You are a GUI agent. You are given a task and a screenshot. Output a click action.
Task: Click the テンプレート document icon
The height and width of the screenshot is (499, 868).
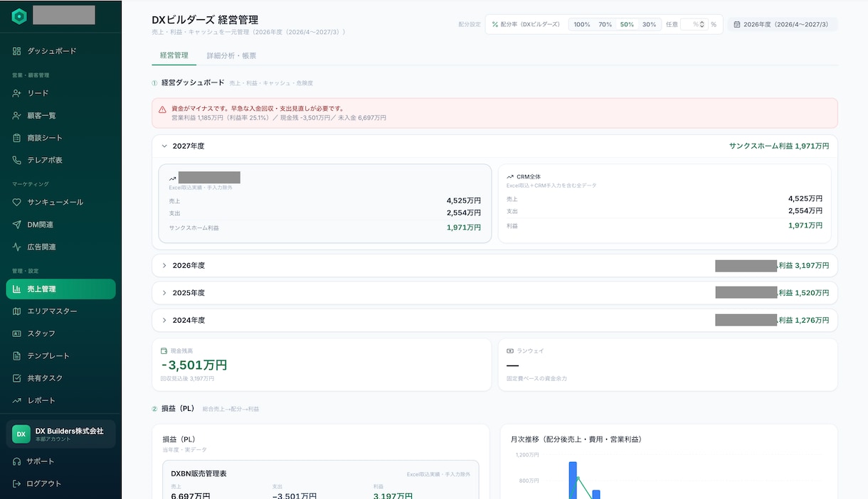pyautogui.click(x=17, y=355)
